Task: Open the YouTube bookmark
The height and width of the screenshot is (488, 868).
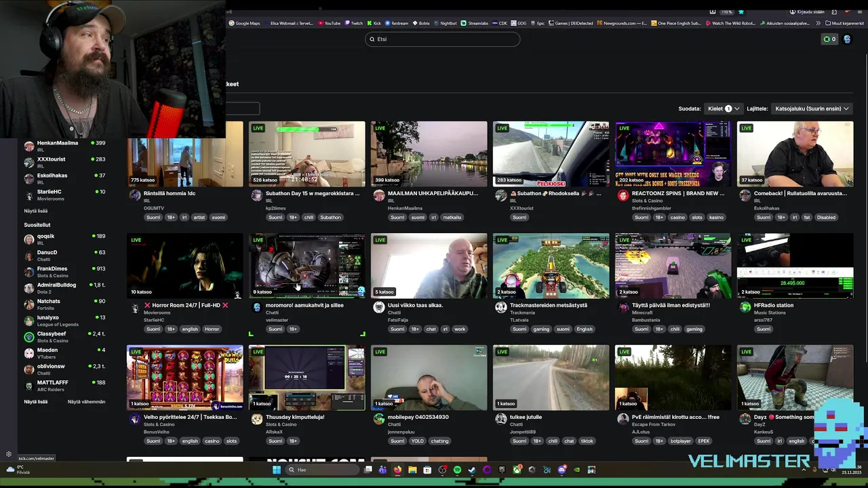Action: (x=329, y=23)
